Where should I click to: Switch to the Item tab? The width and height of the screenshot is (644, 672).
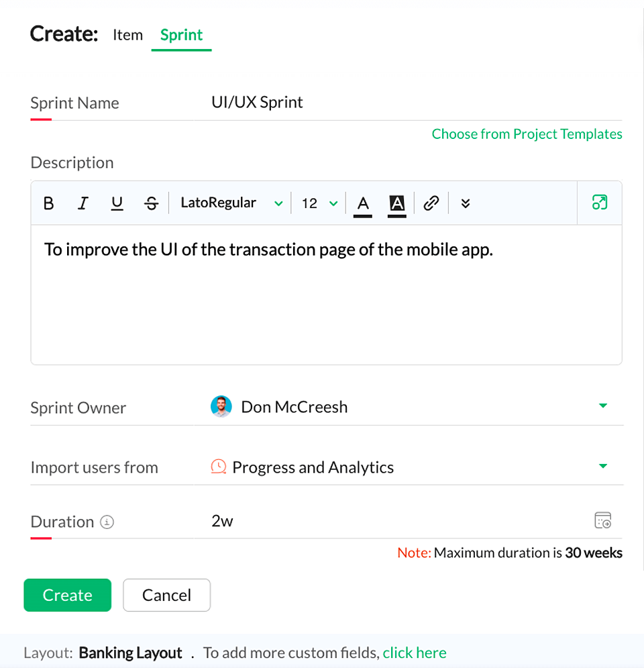point(127,35)
